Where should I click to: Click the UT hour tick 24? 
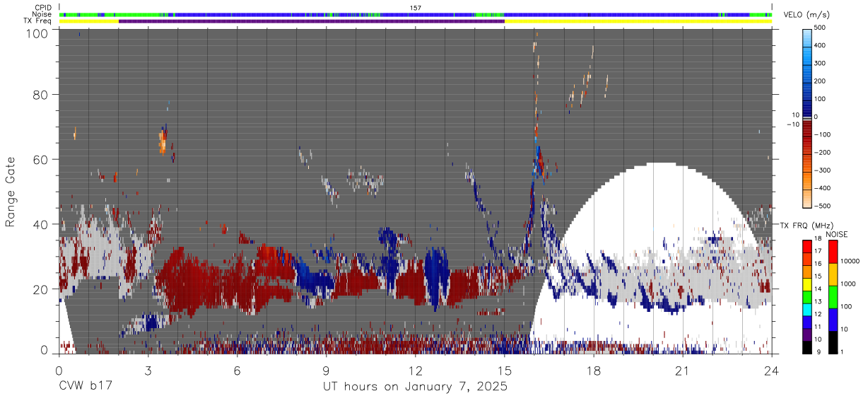(772, 370)
